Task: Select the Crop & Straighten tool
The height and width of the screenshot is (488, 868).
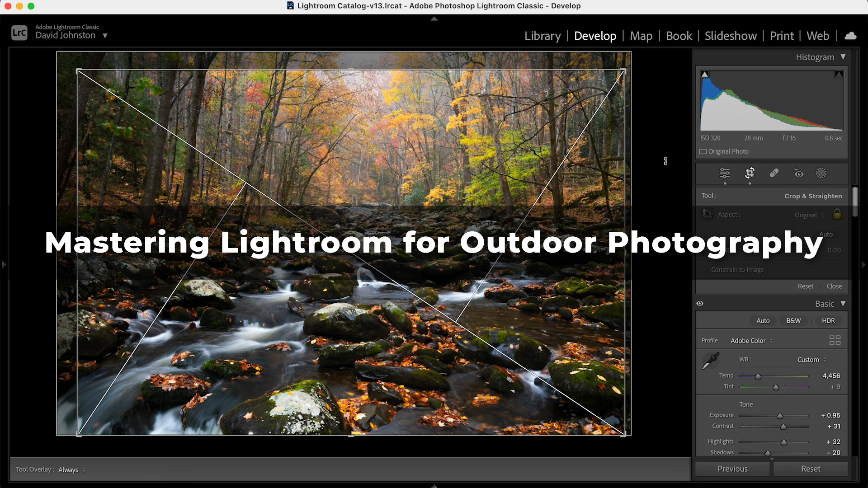Action: (750, 174)
